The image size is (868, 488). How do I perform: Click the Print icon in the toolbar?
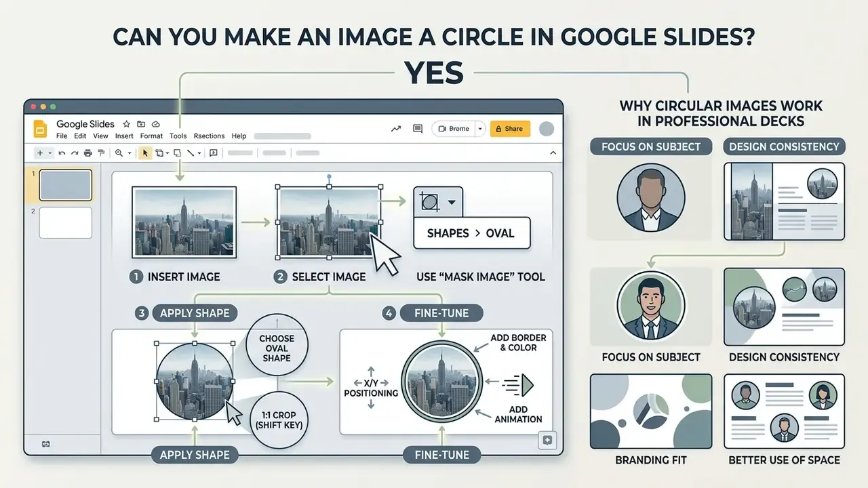[x=88, y=153]
